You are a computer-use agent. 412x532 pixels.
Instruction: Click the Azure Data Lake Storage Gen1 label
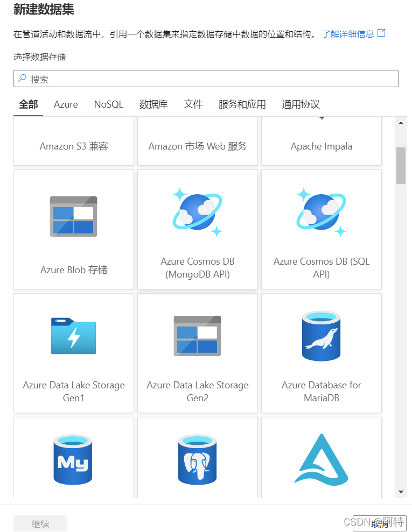tap(74, 391)
